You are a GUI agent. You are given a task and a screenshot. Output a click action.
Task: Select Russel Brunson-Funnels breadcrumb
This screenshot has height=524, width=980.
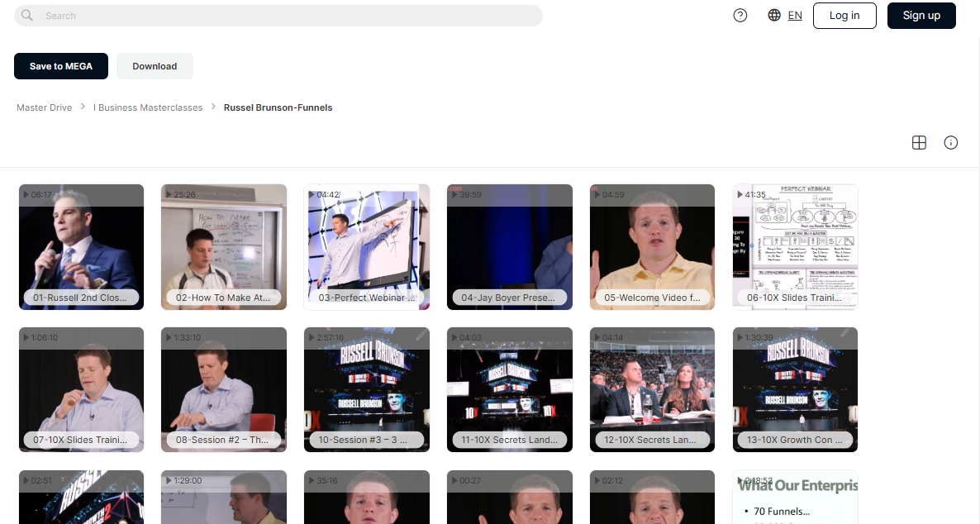click(278, 107)
